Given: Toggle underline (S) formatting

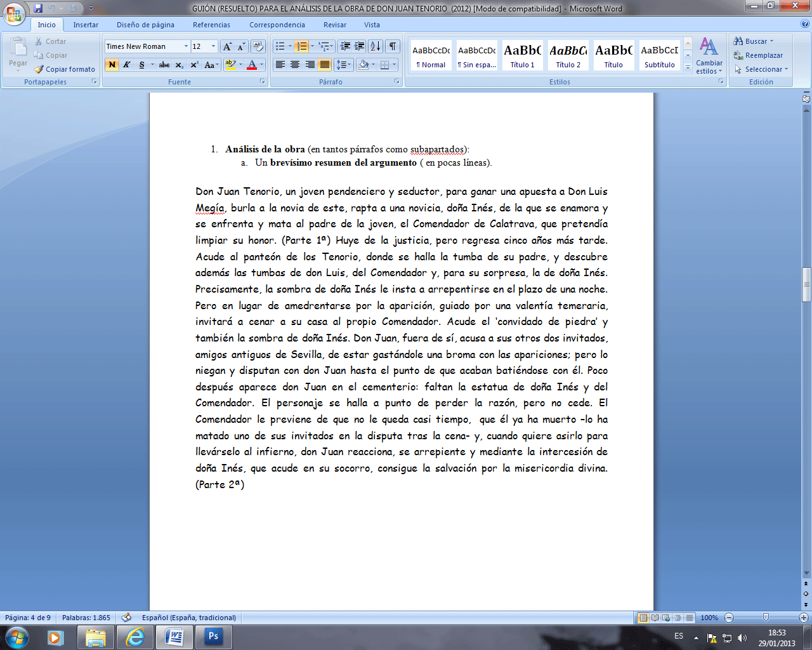Looking at the screenshot, I should (142, 65).
